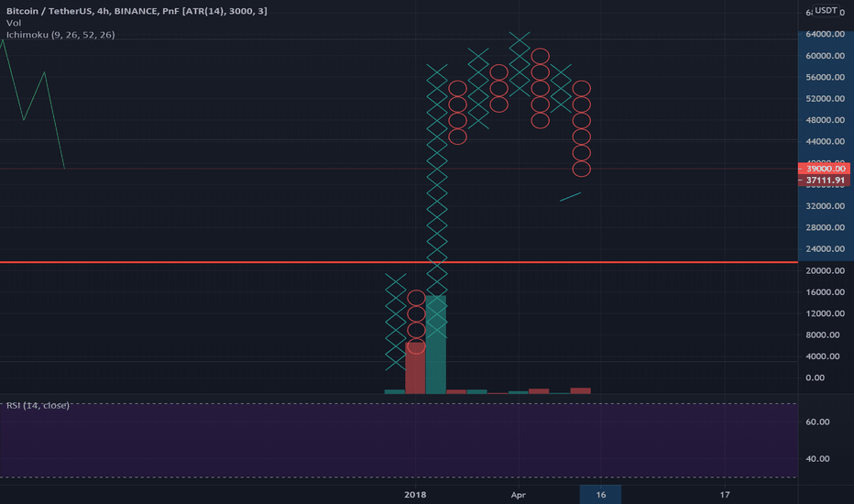Click the 48000.00 price axis label
The image size is (854, 504).
(825, 120)
